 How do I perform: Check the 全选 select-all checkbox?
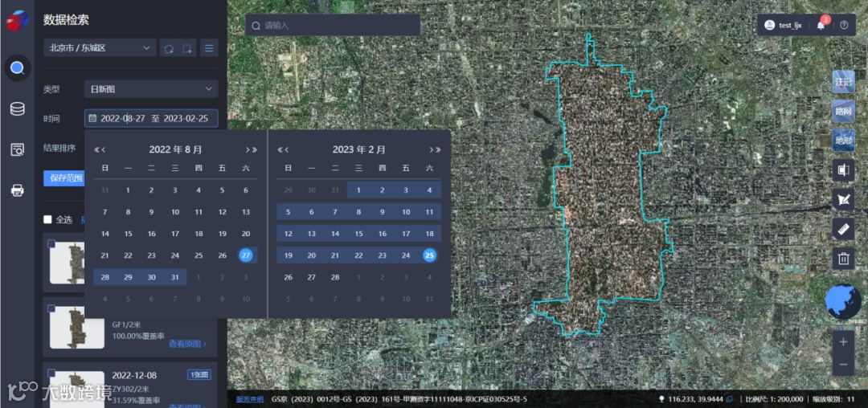47,219
